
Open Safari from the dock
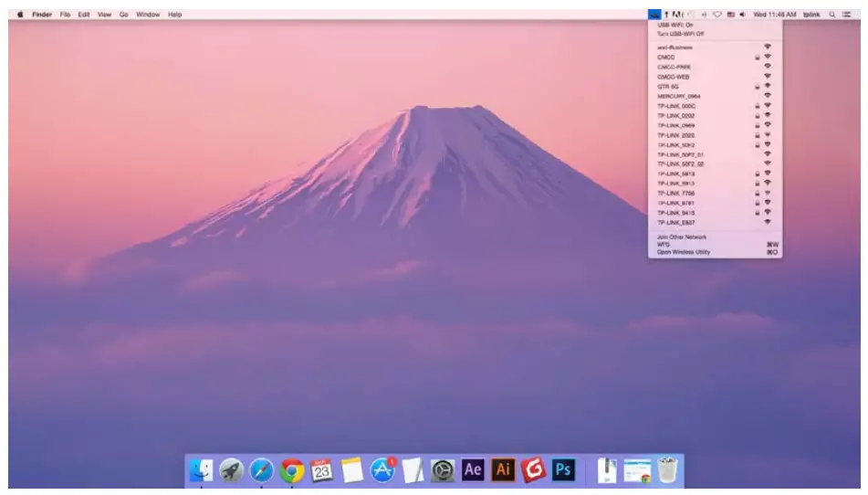pyautogui.click(x=262, y=470)
